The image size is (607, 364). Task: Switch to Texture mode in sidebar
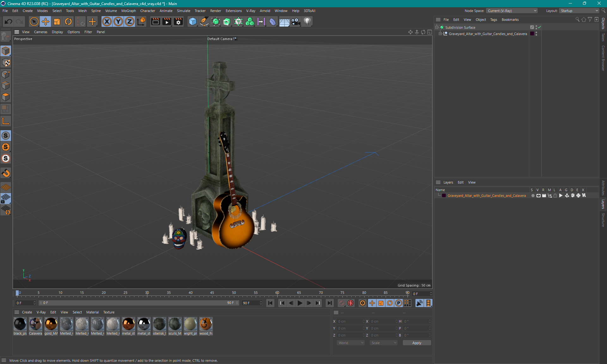coord(6,63)
